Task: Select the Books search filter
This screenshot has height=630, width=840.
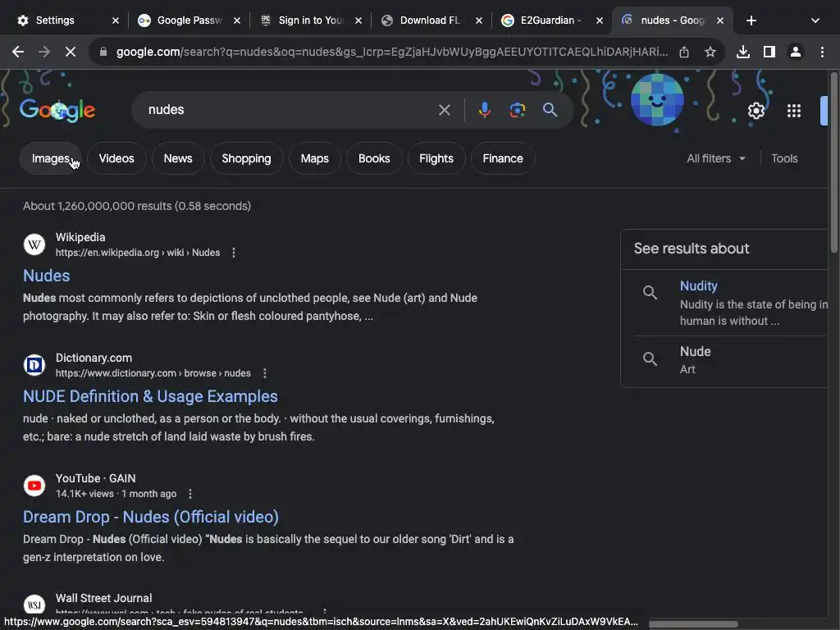Action: (374, 158)
